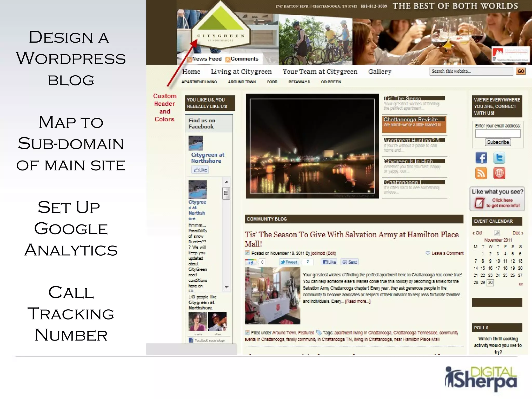Select day 18 in event calendar
Screen dimensions: 532x399
pyautogui.click(x=505, y=268)
